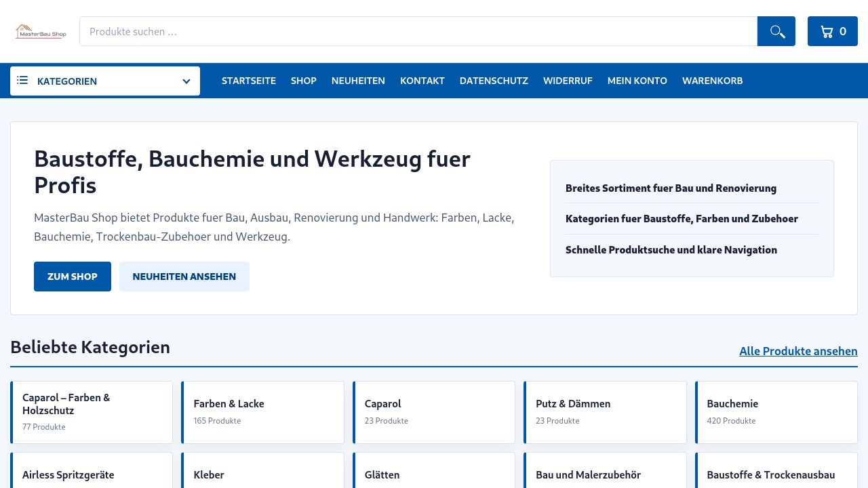Image resolution: width=868 pixels, height=488 pixels.
Task: Click the 420 Produkte count text
Action: (731, 421)
